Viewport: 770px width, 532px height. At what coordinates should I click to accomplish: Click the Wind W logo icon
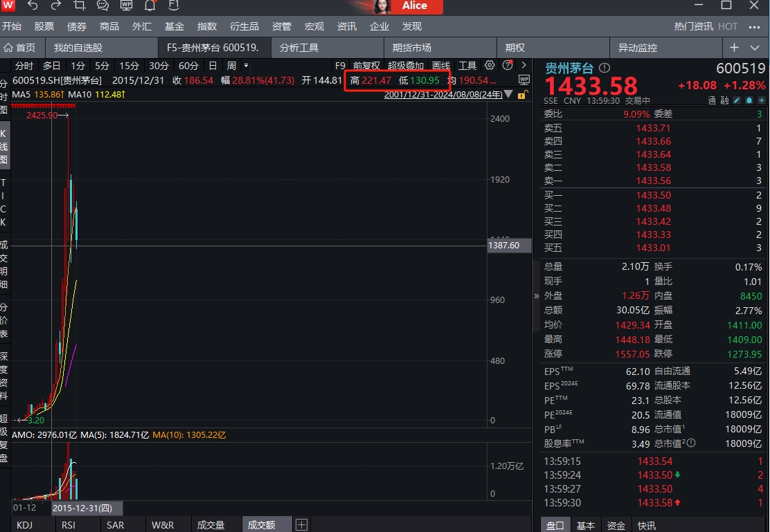click(x=8, y=6)
